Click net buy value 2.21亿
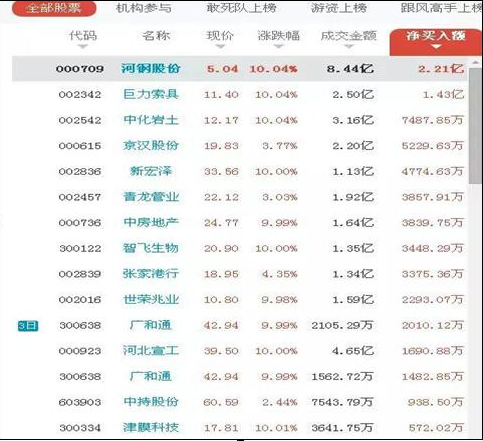 coord(441,69)
